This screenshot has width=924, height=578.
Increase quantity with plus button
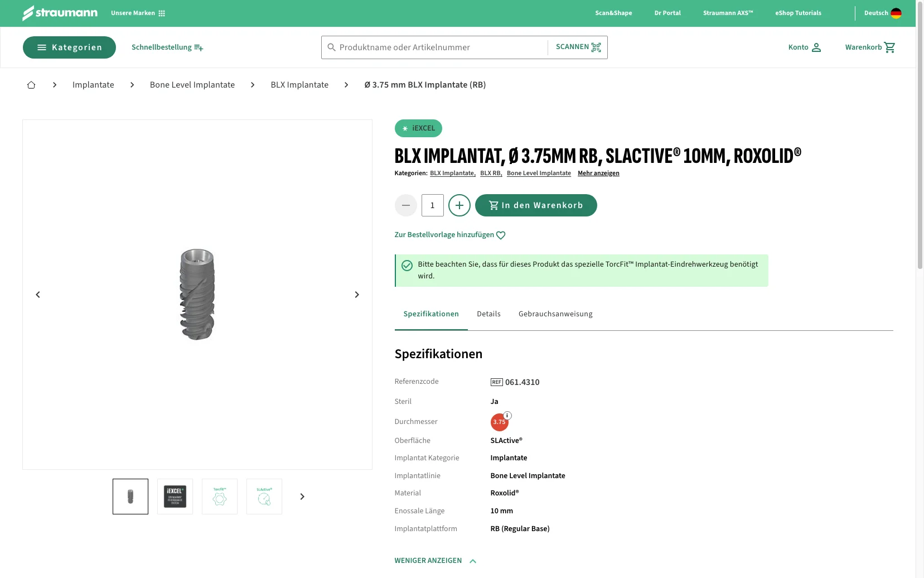tap(459, 205)
